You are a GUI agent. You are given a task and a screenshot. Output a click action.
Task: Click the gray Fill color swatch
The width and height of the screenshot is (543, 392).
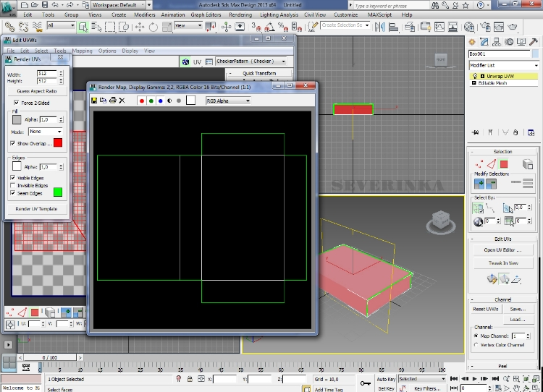17,119
